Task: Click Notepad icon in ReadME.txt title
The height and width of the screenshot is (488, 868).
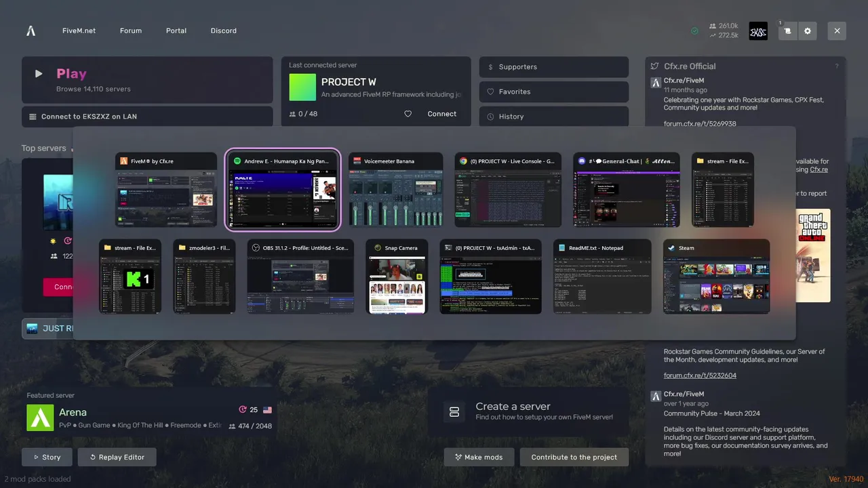Action: (x=561, y=248)
